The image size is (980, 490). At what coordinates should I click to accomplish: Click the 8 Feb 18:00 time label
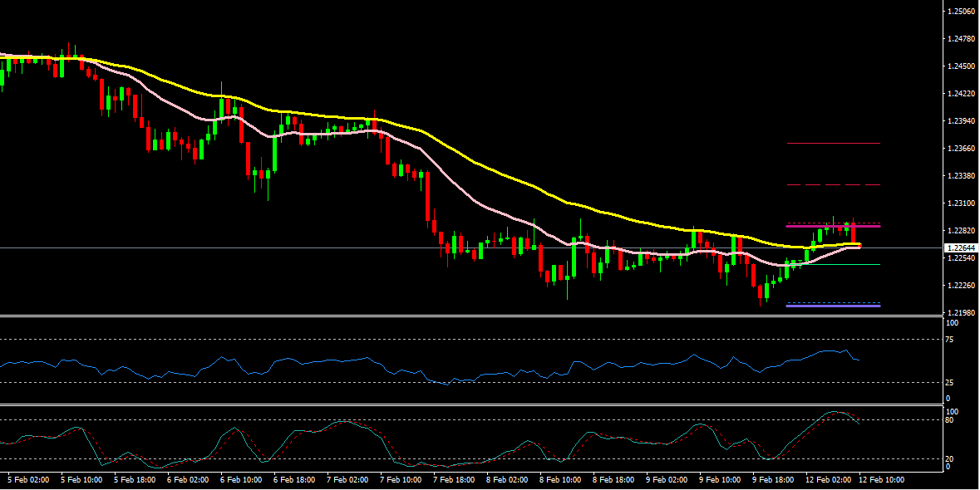point(613,480)
